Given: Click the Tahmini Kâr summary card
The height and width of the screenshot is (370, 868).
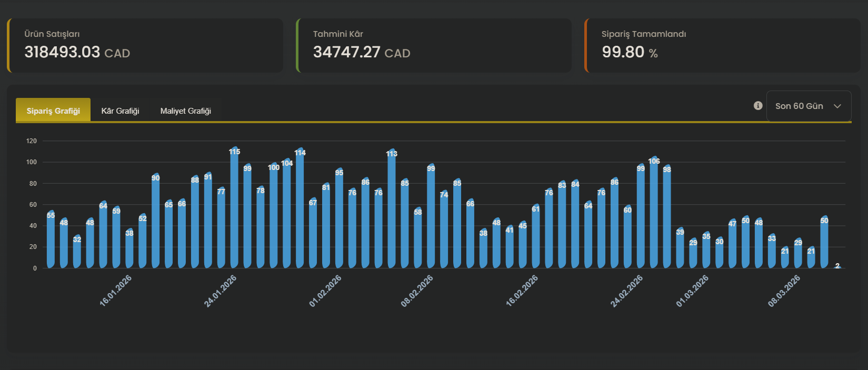Looking at the screenshot, I should click(434, 45).
